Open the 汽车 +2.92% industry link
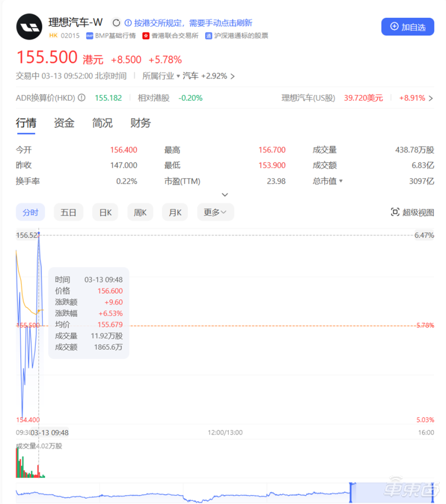Screen dimensions: 446x504 click(x=208, y=76)
